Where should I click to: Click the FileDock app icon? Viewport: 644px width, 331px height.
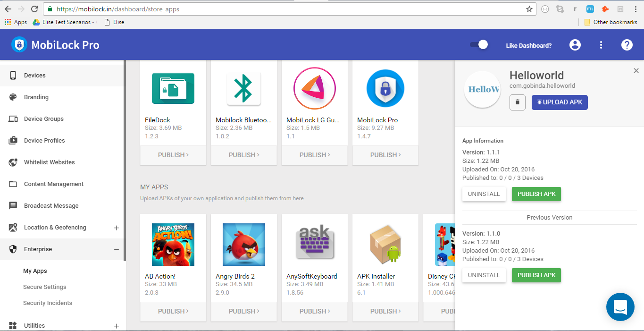tap(173, 88)
